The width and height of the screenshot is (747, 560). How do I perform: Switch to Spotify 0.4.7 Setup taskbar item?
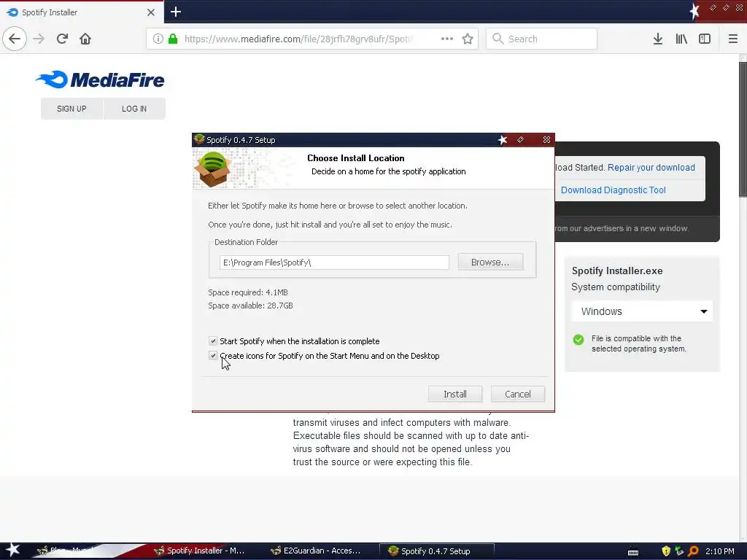tap(436, 551)
